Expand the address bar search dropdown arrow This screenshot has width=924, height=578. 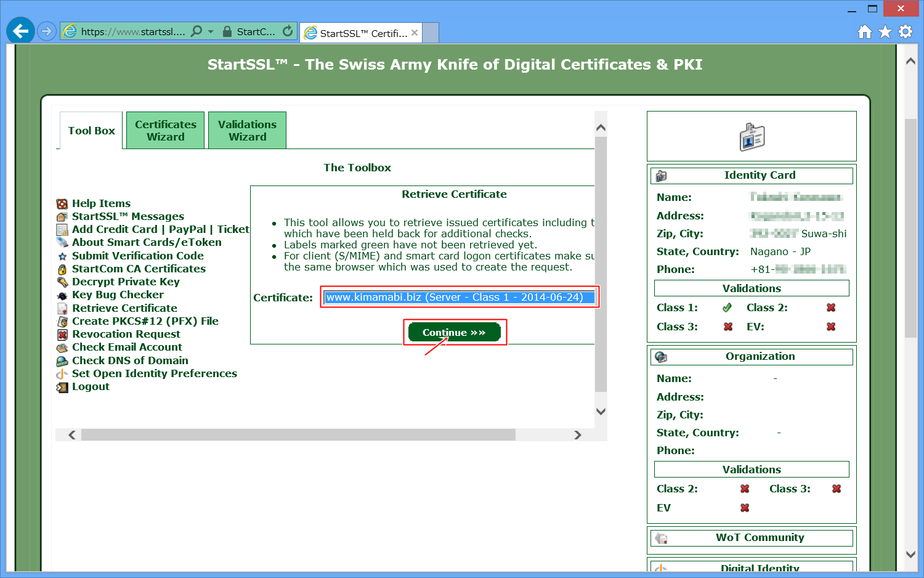[x=211, y=31]
